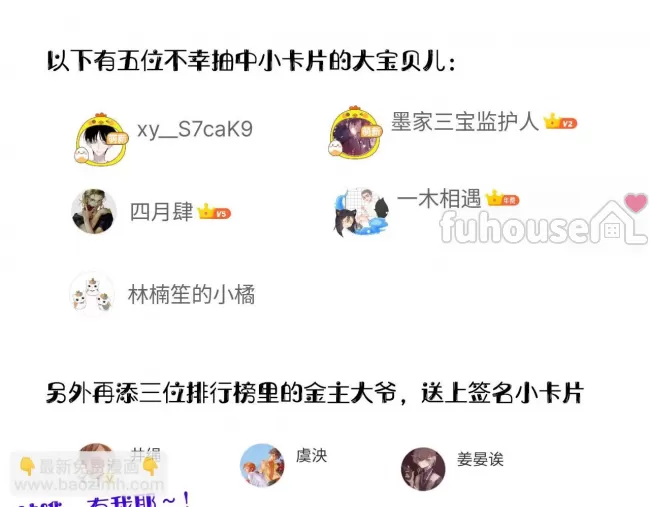The width and height of the screenshot is (650, 507).
Task: Click the username 四月肆
Action: [161, 212]
